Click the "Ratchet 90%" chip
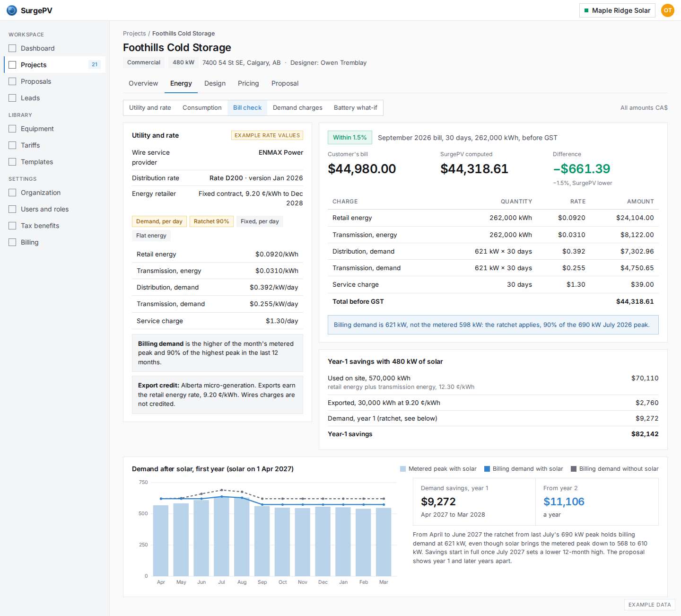This screenshot has width=681, height=616. click(211, 221)
